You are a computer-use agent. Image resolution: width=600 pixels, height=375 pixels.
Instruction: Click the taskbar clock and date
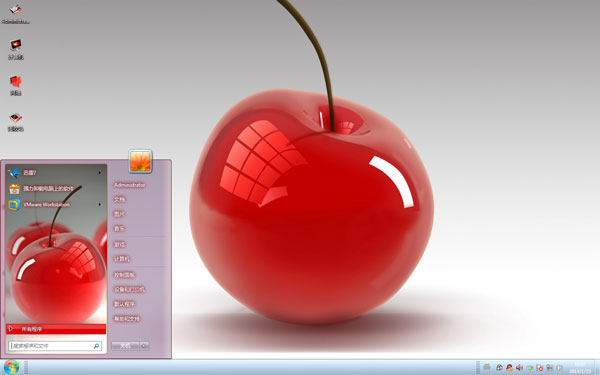coord(580,368)
